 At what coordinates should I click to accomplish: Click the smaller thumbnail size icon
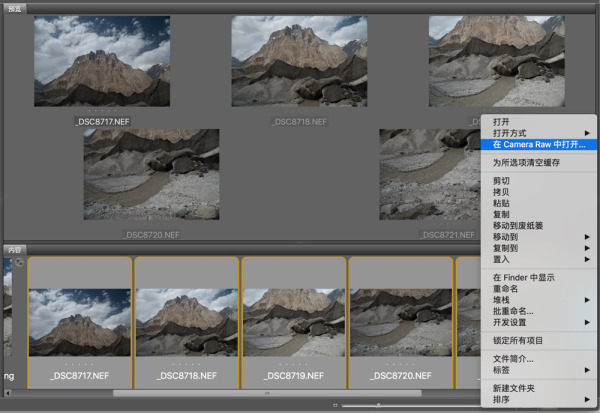click(335, 405)
